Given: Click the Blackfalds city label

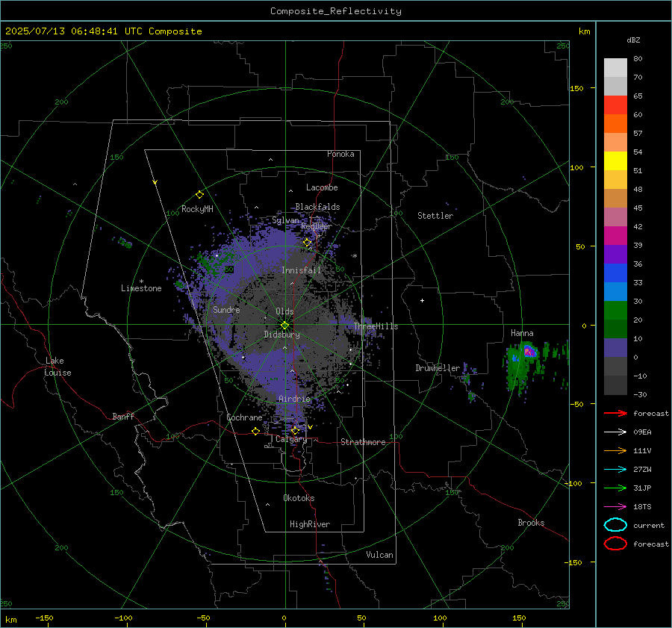Looking at the screenshot, I should click(317, 207).
